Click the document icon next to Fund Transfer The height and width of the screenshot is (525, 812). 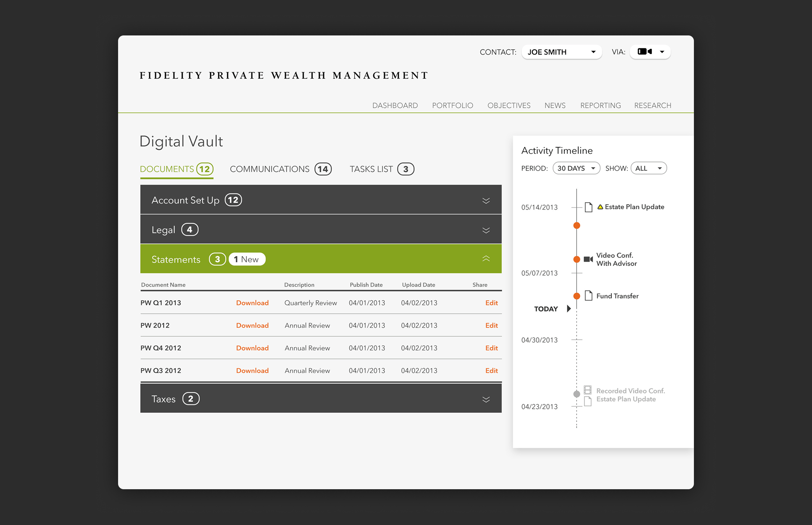click(588, 296)
